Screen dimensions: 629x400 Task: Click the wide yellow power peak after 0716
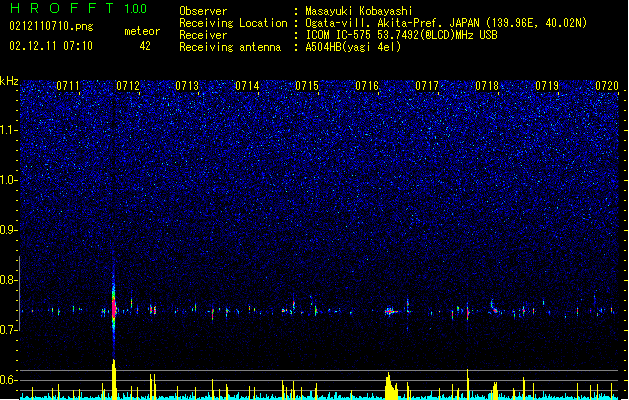coord(391,386)
